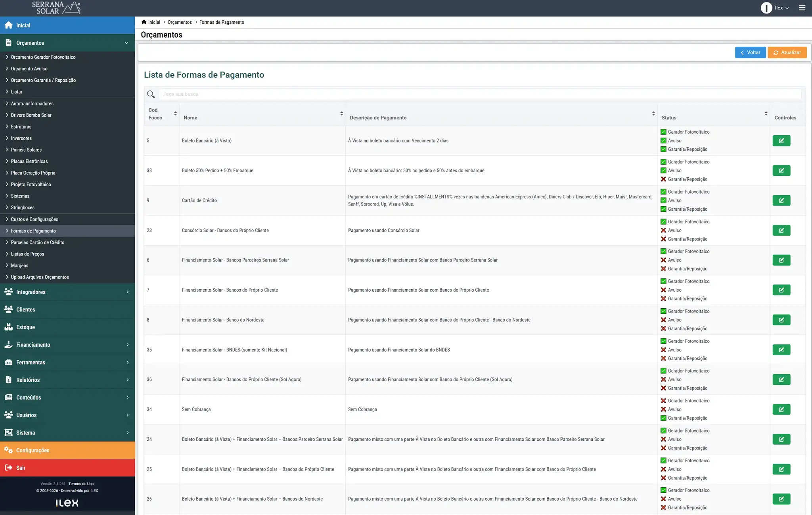Toggle Garantia/Reposição status for Boleto 50% Pedido row
Screen dimensions: 812x515
point(663,179)
